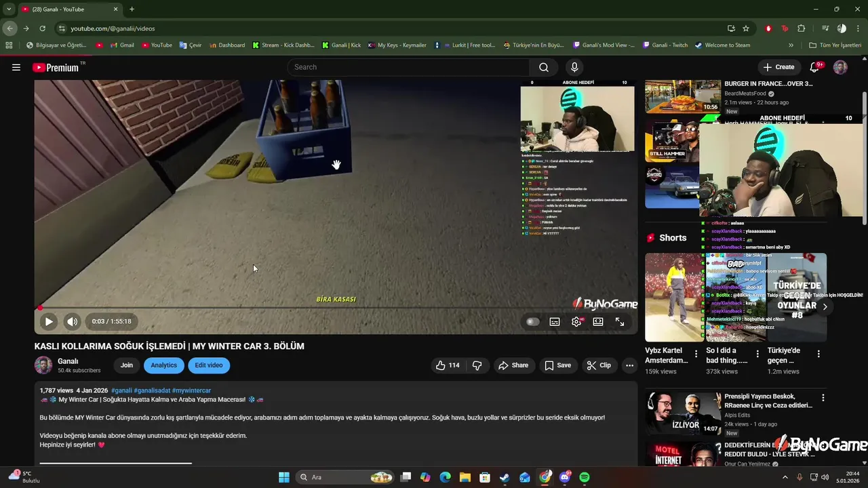
Task: Focus the YouTube search box
Action: pyautogui.click(x=408, y=67)
